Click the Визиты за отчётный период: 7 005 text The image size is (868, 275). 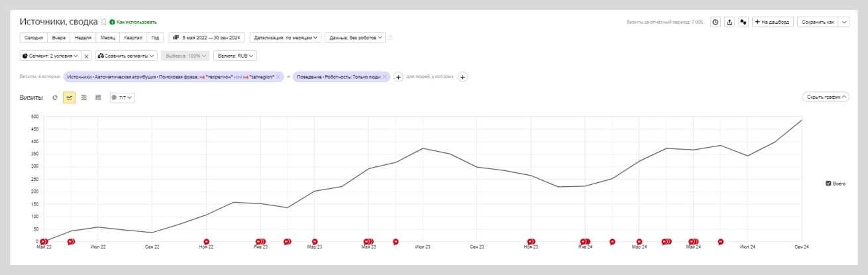[665, 22]
